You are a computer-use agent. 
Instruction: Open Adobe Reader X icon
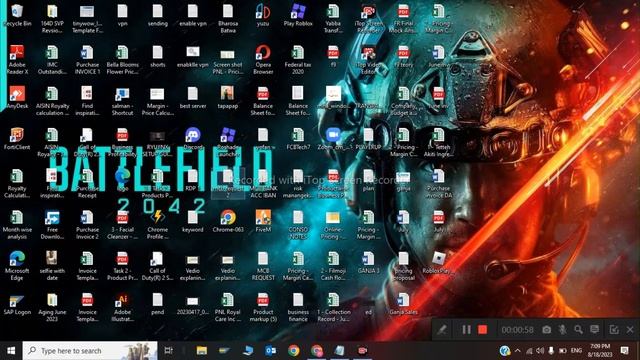pyautogui.click(x=17, y=60)
